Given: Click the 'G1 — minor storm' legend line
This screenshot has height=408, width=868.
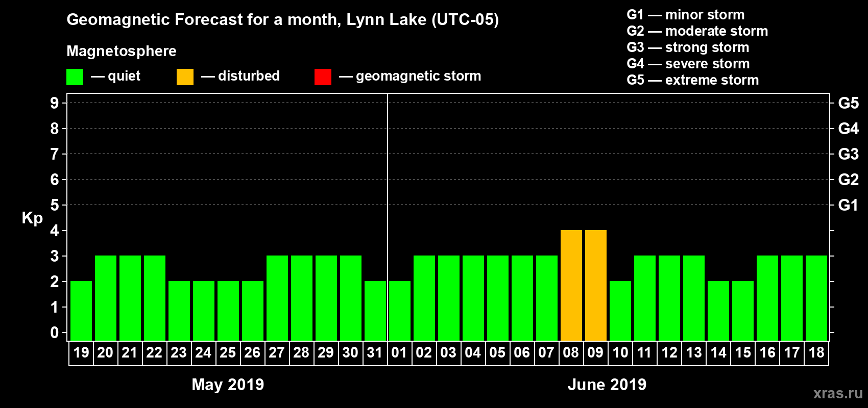Looking at the screenshot, I should pyautogui.click(x=685, y=15).
